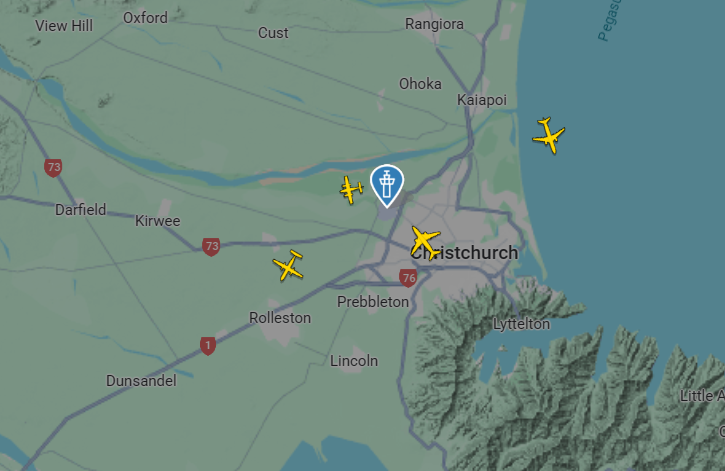This screenshot has height=471, width=725.
Task: Select the small propeller plane beside the airport marker
Action: click(x=351, y=190)
